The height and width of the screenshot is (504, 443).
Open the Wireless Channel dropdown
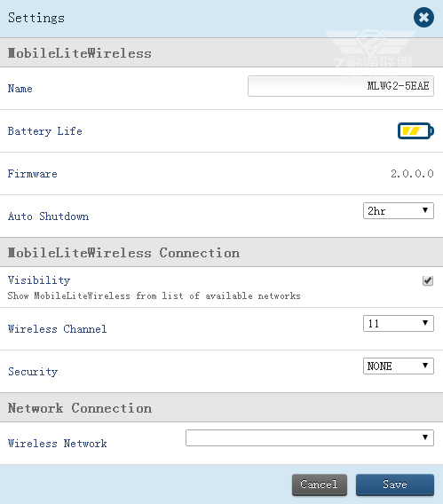click(399, 323)
